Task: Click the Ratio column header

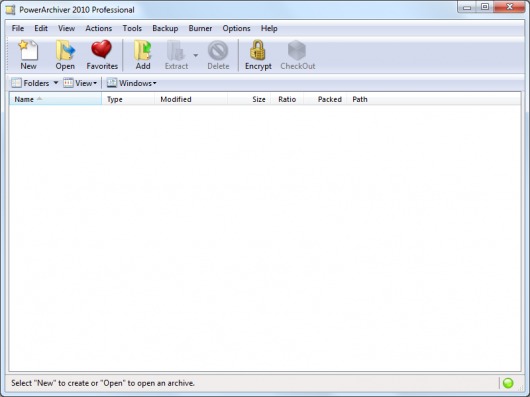Action: [287, 99]
